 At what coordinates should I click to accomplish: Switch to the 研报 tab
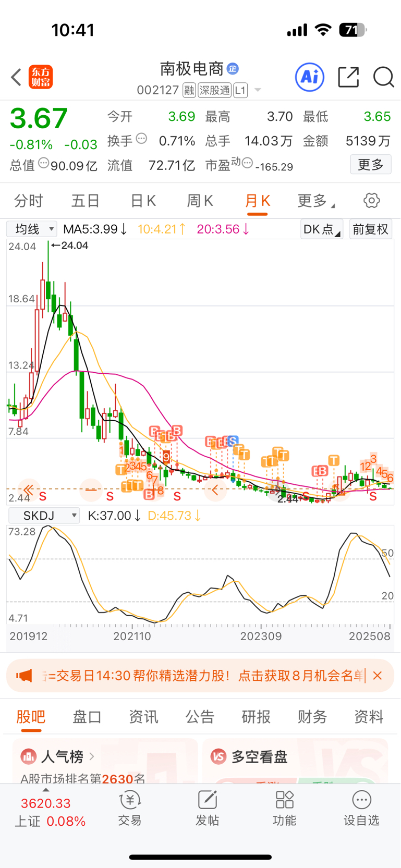pos(256,717)
